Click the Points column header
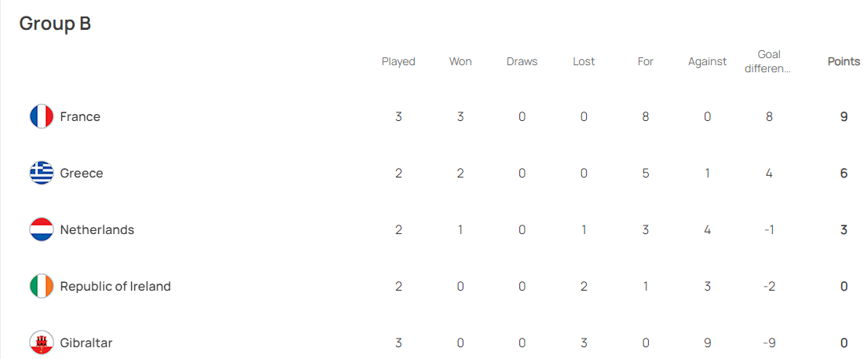The width and height of the screenshot is (868, 359). pos(844,61)
